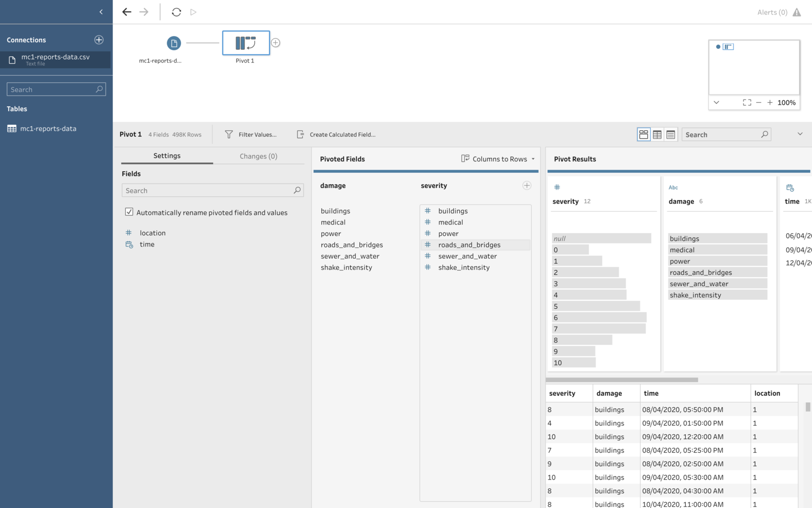Click the Run Flow play icon
Image resolution: width=812 pixels, height=508 pixels.
(193, 12)
